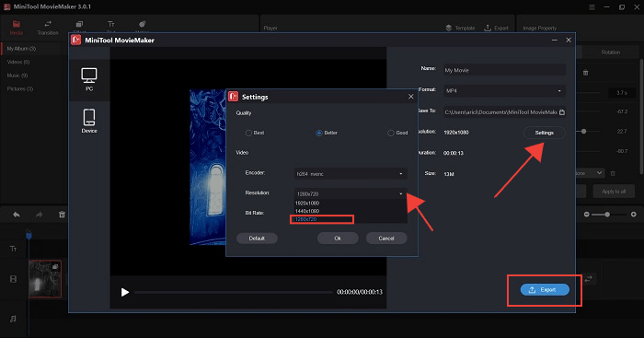Click Export in Player header
The height and width of the screenshot is (338, 644).
click(496, 28)
